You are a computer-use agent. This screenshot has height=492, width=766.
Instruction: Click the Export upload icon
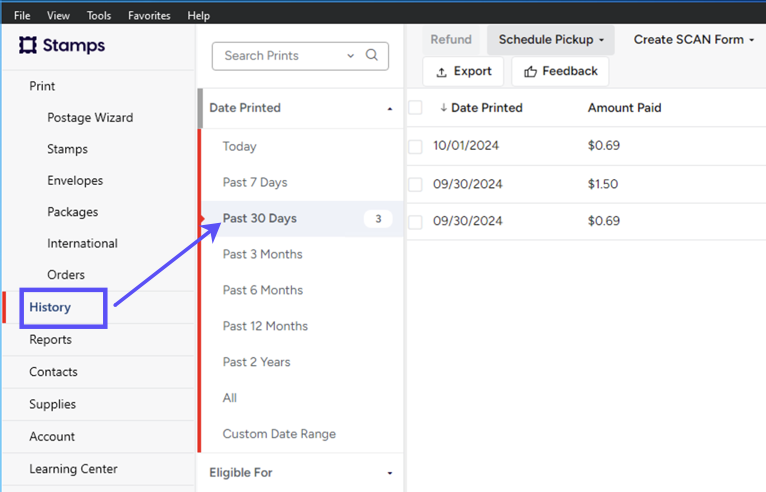pyautogui.click(x=442, y=72)
